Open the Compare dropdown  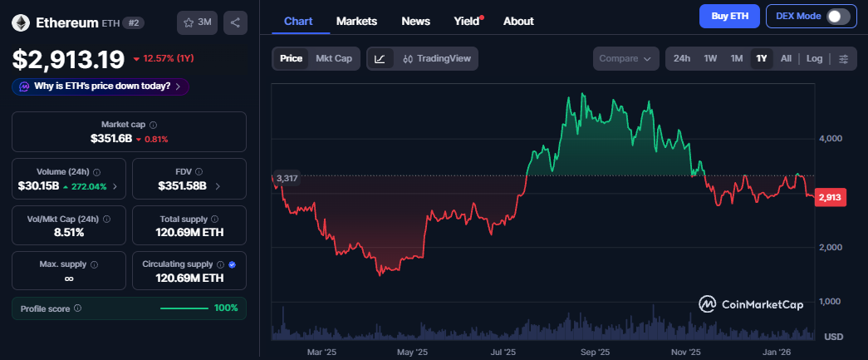[626, 59]
